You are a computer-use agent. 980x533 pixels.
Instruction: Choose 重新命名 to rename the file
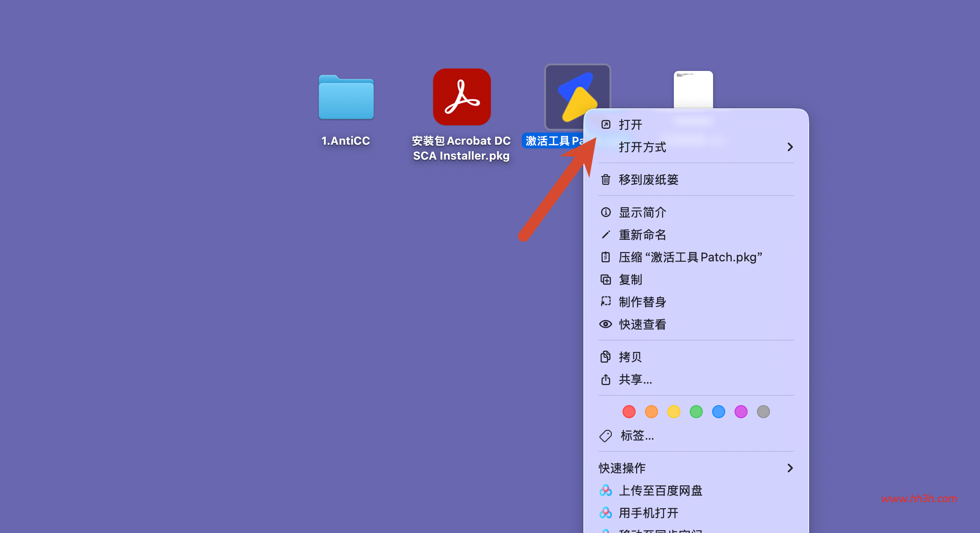click(x=696, y=235)
